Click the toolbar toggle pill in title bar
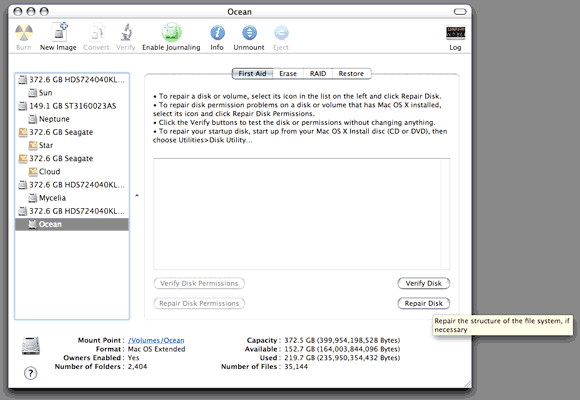Image resolution: width=580 pixels, height=400 pixels. (x=460, y=12)
